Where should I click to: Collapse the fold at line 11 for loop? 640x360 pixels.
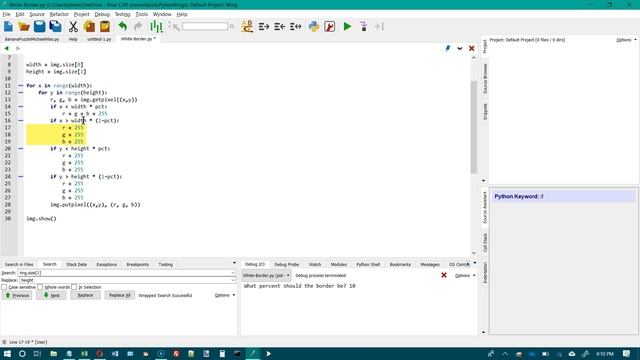tap(21, 86)
